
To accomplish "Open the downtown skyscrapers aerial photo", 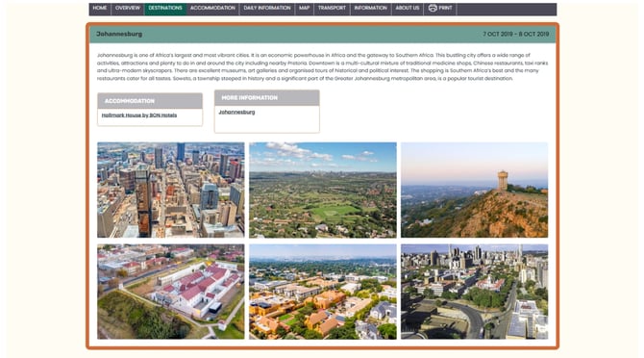I will [171, 190].
